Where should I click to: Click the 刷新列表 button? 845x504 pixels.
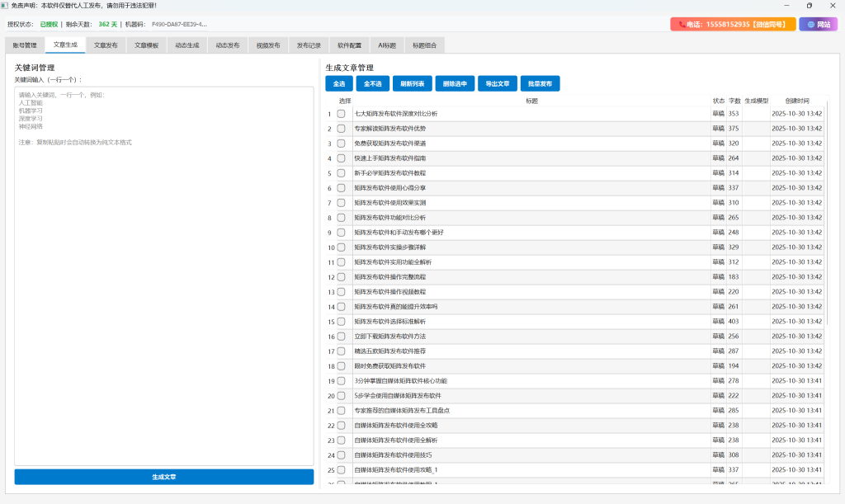(412, 83)
